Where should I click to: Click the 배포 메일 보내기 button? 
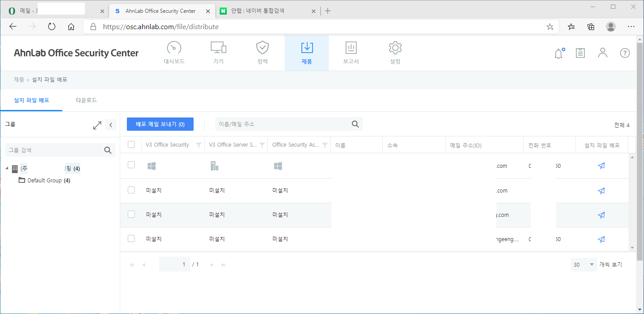tap(160, 124)
